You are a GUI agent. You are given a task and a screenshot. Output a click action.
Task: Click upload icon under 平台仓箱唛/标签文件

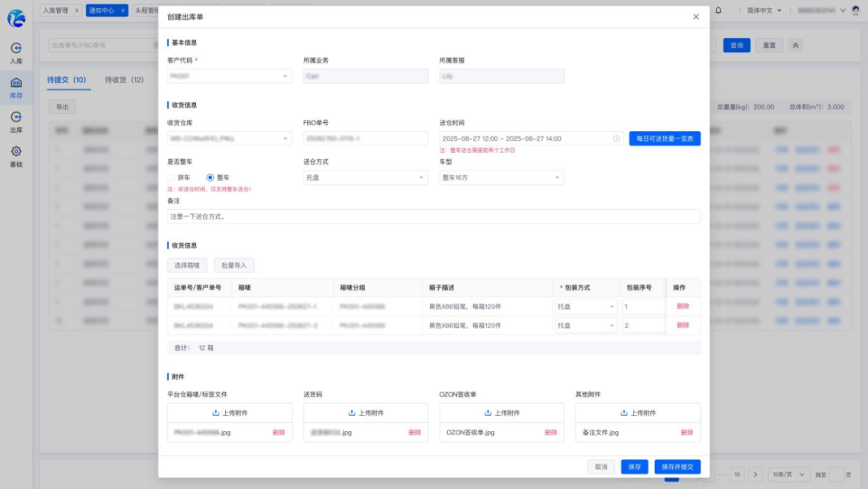[216, 413]
